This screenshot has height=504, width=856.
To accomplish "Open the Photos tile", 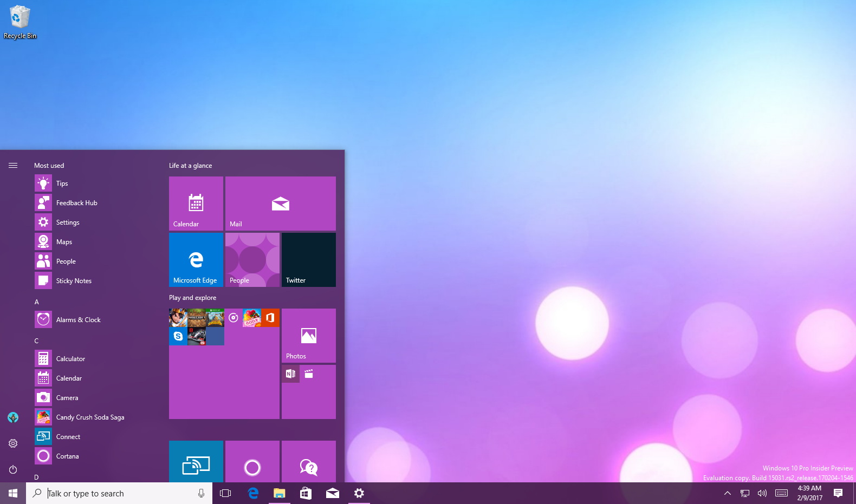I will click(x=309, y=336).
